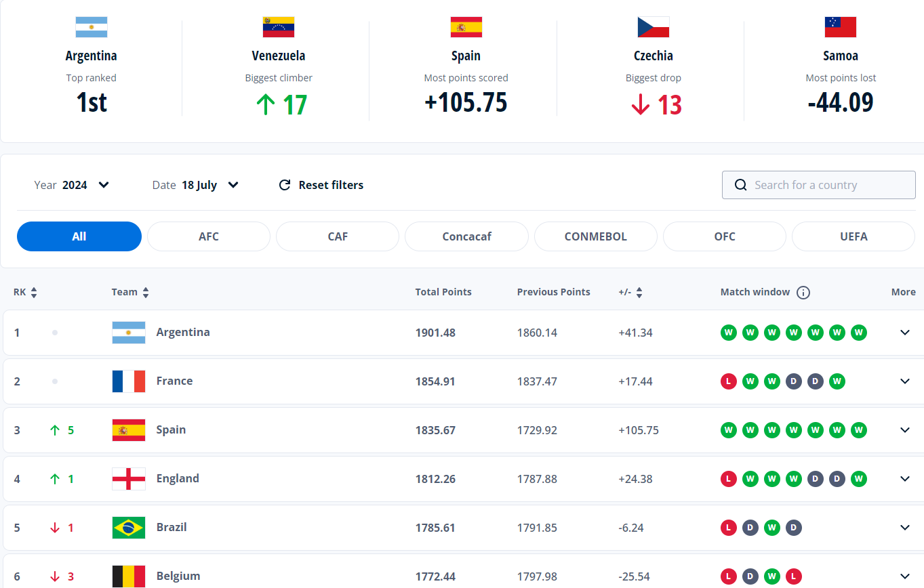
Task: Sort teams using Team column arrows
Action: pyautogui.click(x=146, y=293)
